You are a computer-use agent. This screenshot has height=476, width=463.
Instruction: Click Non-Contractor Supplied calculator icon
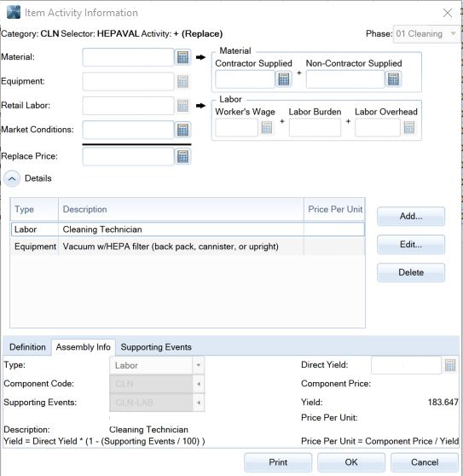393,79
